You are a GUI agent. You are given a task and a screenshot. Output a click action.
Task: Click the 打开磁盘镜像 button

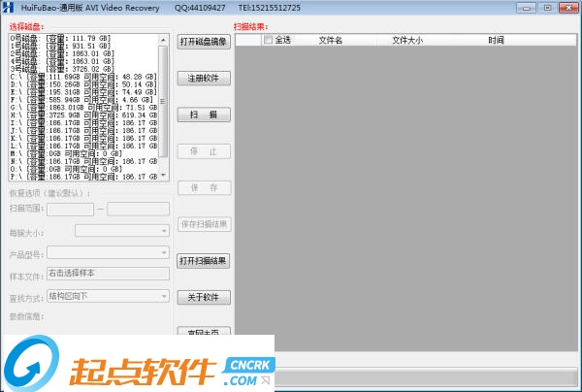point(204,42)
